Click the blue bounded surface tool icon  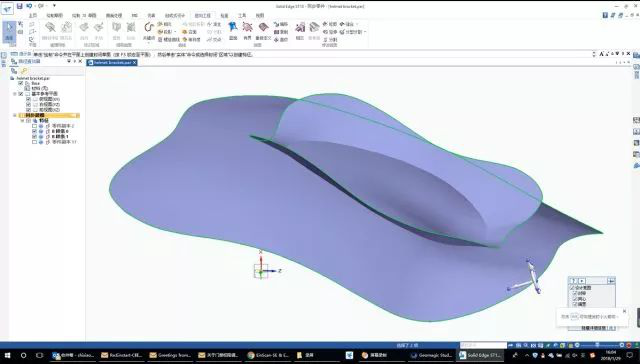pos(233,27)
